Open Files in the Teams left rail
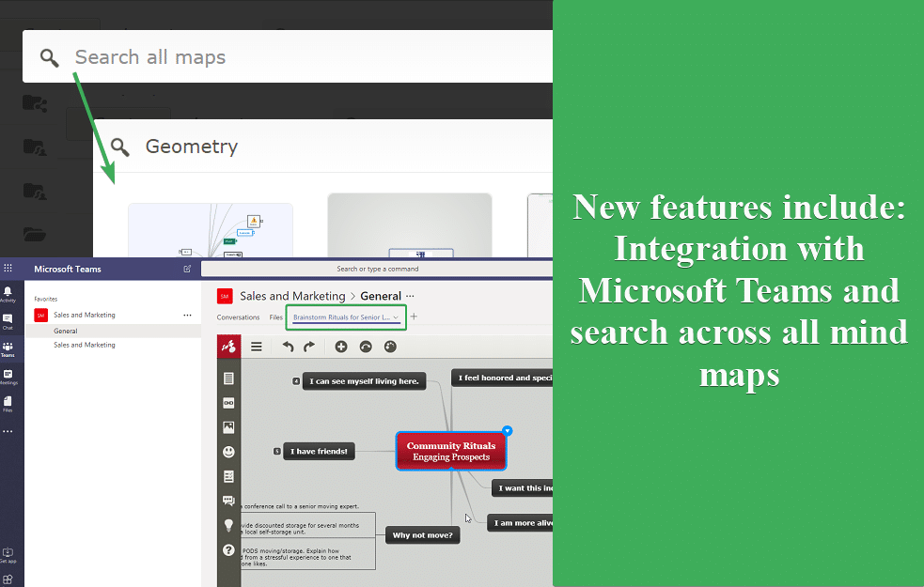Image resolution: width=924 pixels, height=587 pixels. point(8,403)
